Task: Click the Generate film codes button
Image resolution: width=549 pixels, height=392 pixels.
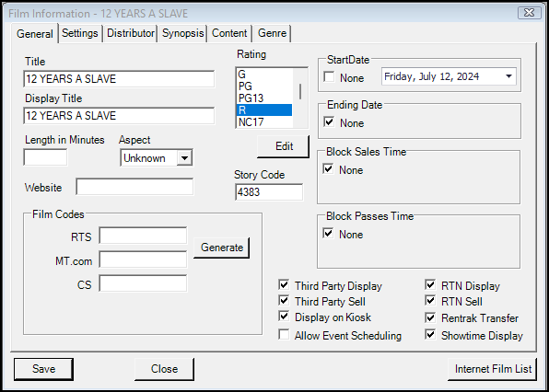Action: coord(222,248)
